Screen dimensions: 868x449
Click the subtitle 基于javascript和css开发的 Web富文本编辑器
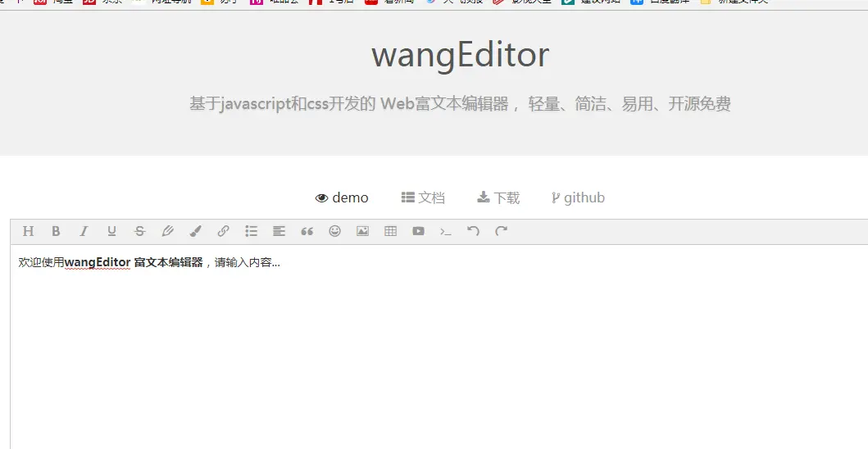(x=349, y=103)
